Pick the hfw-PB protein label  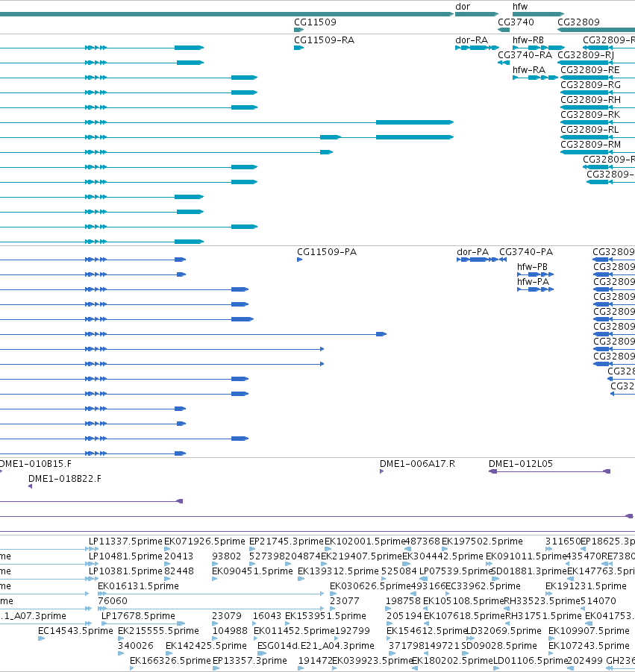point(532,266)
